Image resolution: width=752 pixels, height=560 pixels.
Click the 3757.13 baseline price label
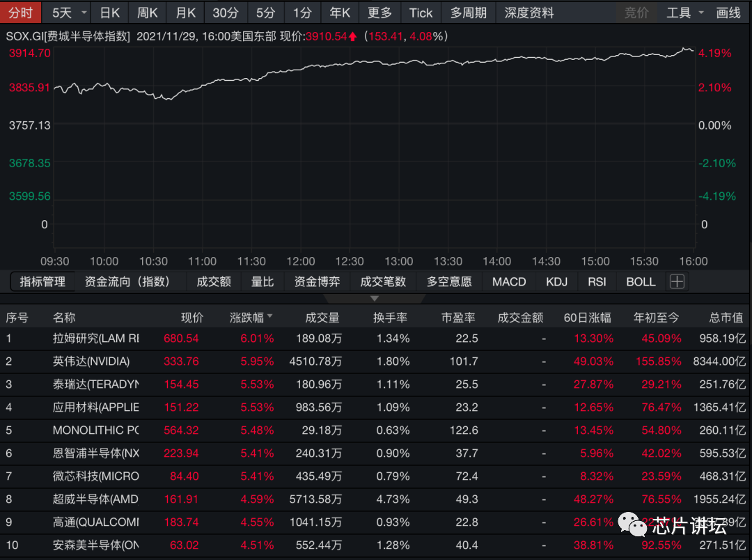(x=30, y=126)
